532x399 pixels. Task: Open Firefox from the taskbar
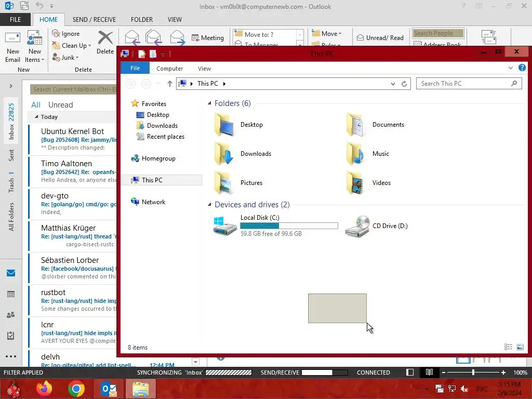[44, 389]
